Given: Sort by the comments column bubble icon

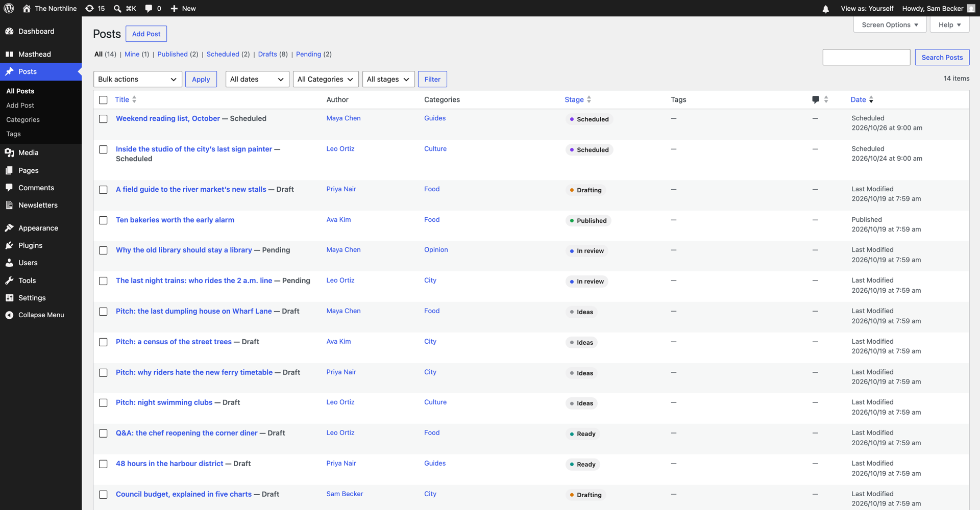Looking at the screenshot, I should click(x=816, y=99).
